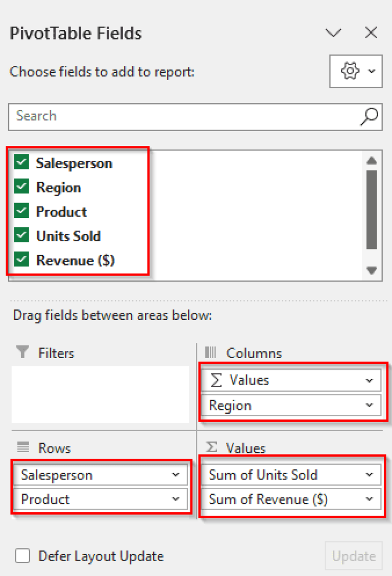
Task: Open the Sum of Units Sold dropdown
Action: point(371,474)
